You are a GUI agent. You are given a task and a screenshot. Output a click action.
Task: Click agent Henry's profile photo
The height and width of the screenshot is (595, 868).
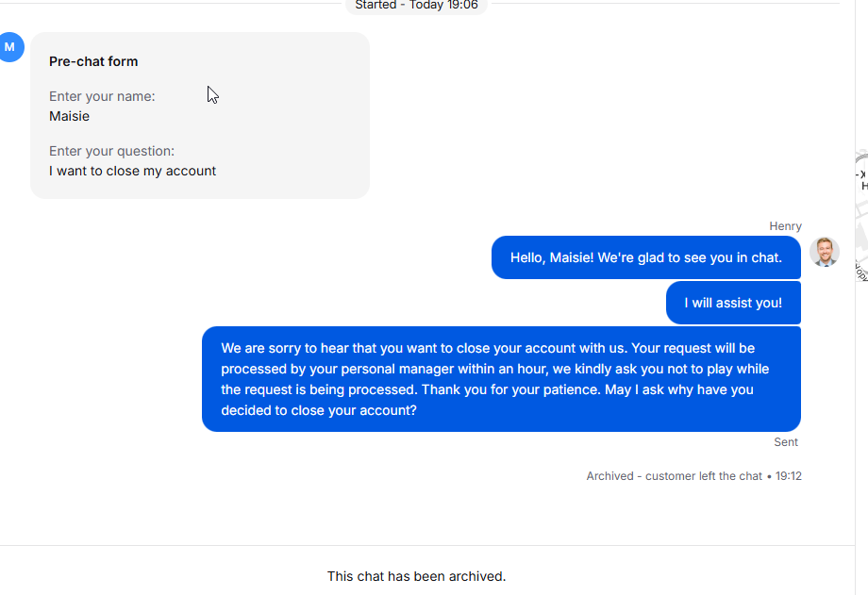coord(825,252)
